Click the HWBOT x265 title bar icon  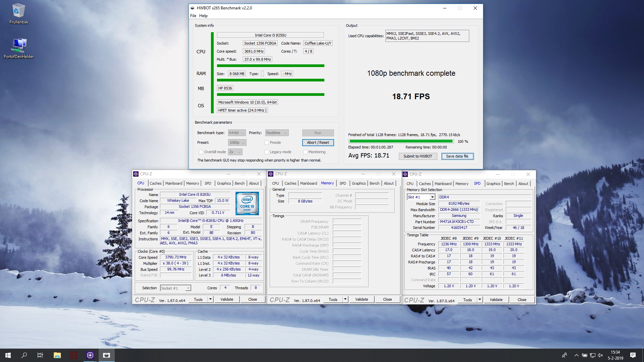[192, 8]
